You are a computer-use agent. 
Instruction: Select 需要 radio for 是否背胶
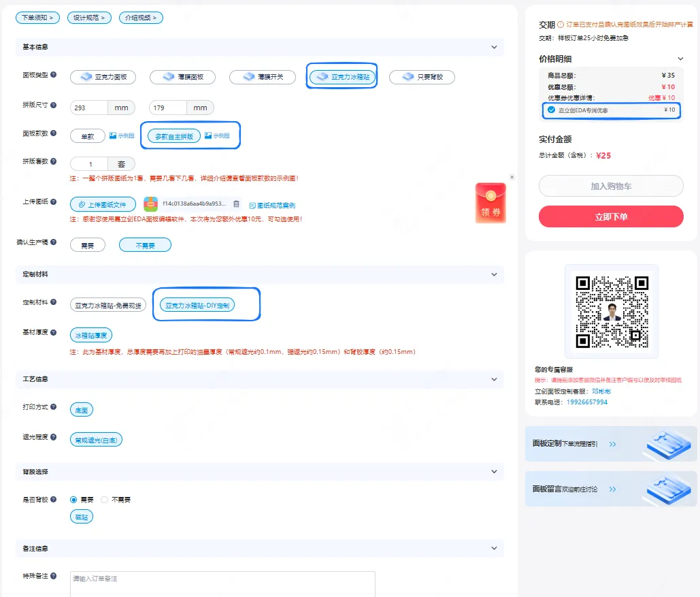tap(74, 500)
